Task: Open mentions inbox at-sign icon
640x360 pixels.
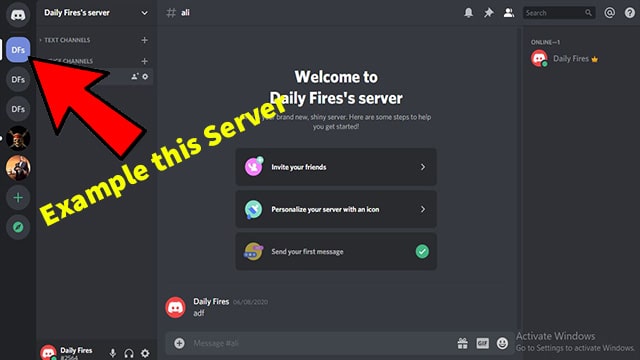Action: [x=609, y=13]
